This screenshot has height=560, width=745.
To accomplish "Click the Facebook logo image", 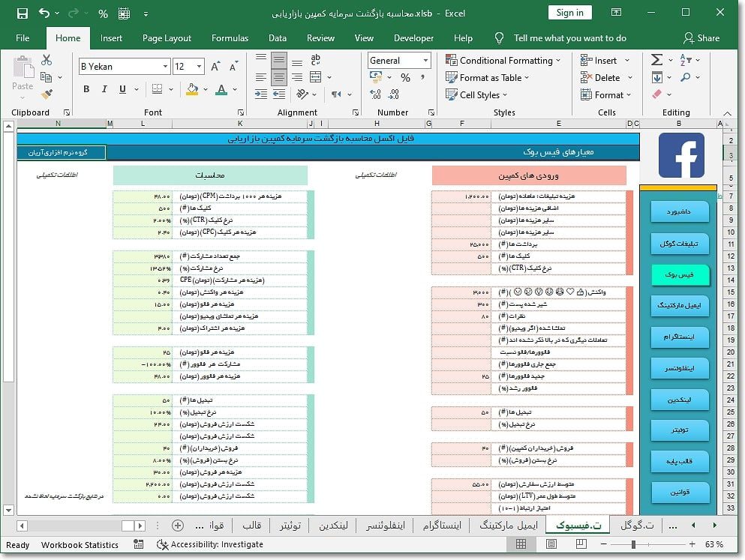I will tap(681, 155).
